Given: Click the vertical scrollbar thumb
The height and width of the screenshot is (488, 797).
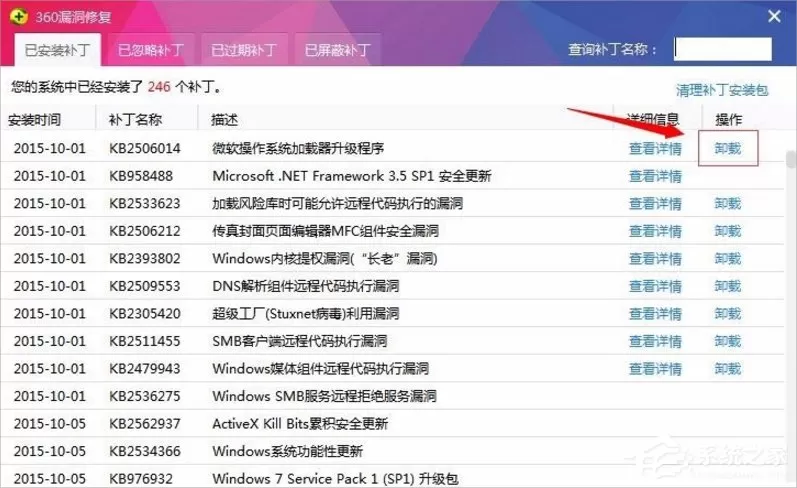Looking at the screenshot, I should pyautogui.click(x=790, y=159).
